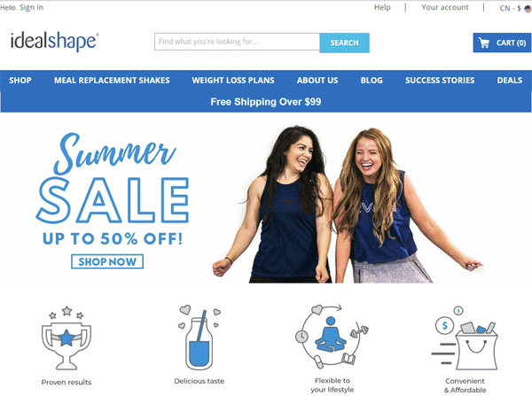Click the Proven results trophy icon
This screenshot has width=532, height=396.
66,338
